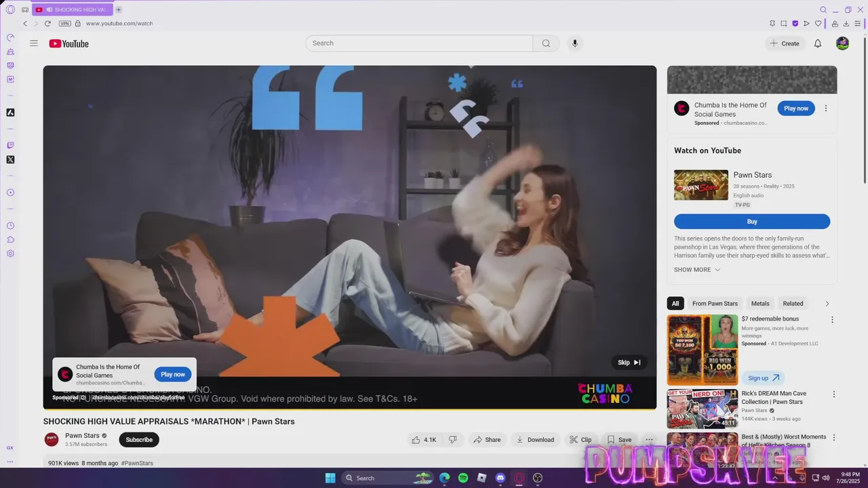This screenshot has width=868, height=488.
Task: Open Spotify from taskbar
Action: click(x=463, y=478)
